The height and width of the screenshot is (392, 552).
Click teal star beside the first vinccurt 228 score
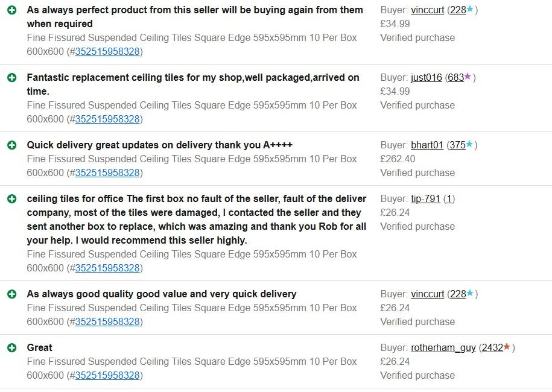pos(470,10)
